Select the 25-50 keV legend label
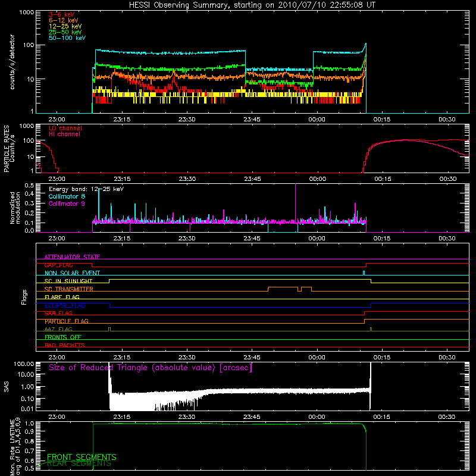476x476 pixels. click(x=65, y=32)
